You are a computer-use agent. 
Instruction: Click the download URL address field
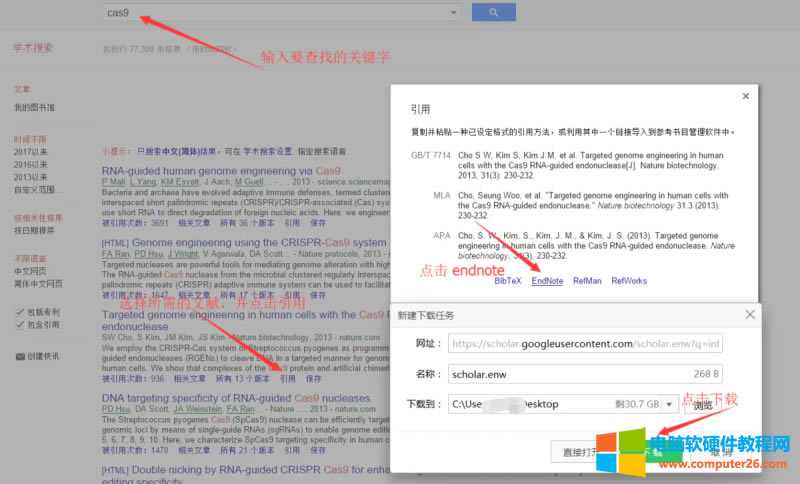583,343
